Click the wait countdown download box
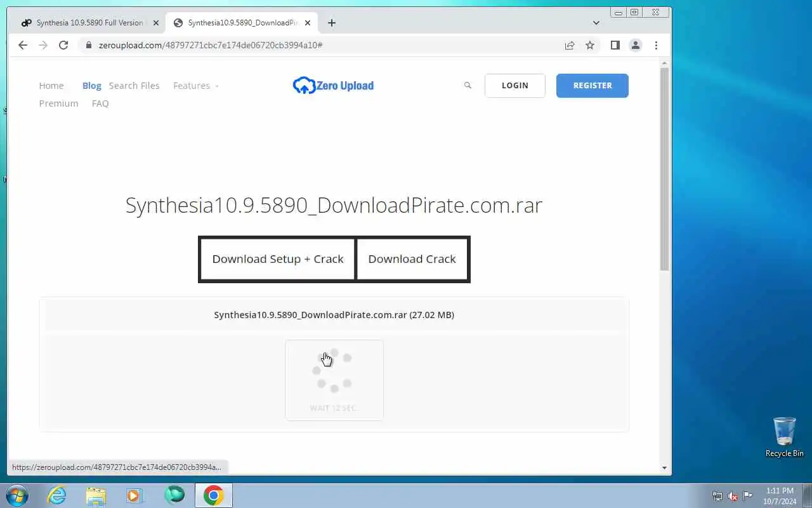 334,380
